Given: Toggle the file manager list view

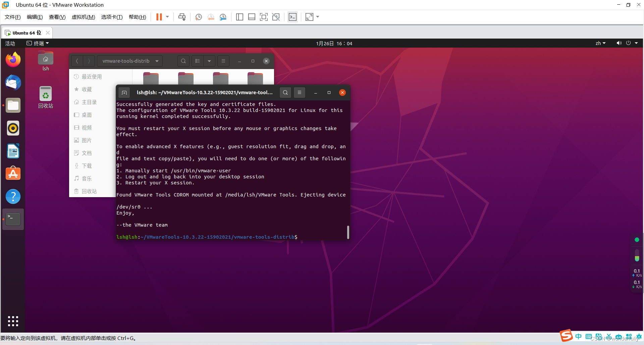Looking at the screenshot, I should (x=197, y=61).
